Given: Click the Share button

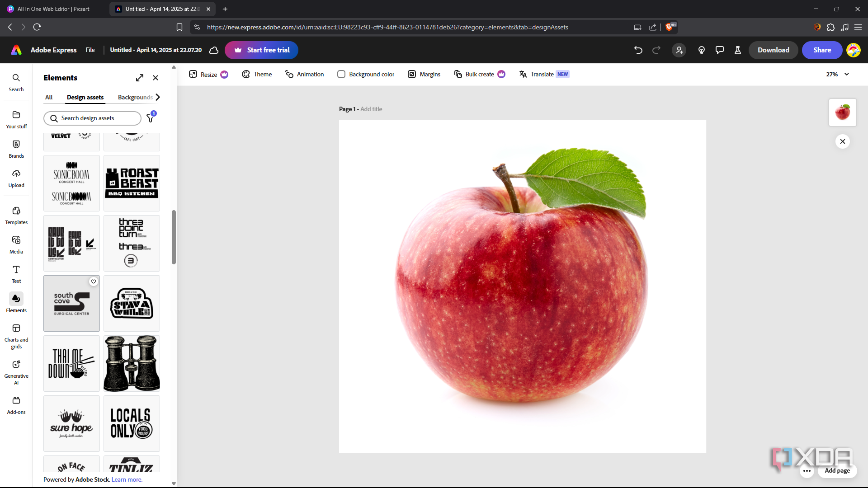Looking at the screenshot, I should (x=822, y=50).
